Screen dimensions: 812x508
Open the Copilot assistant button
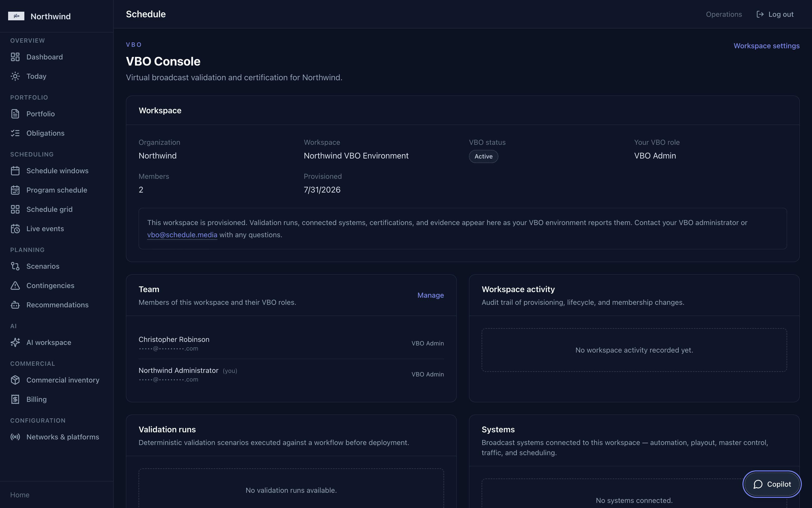click(772, 484)
